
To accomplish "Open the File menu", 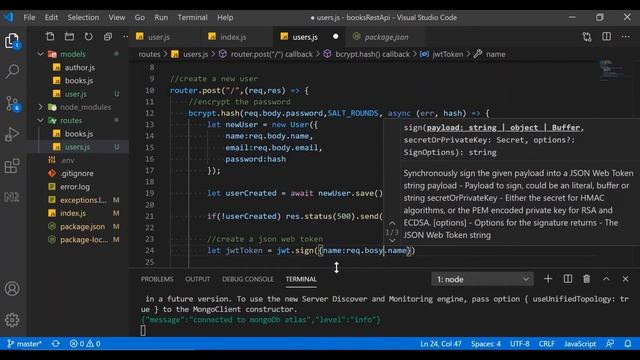I will point(29,17).
